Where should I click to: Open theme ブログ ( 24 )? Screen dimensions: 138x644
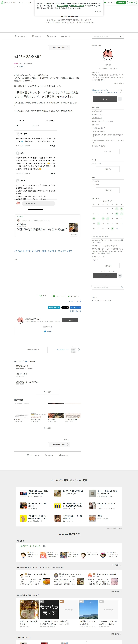pos(96,163)
